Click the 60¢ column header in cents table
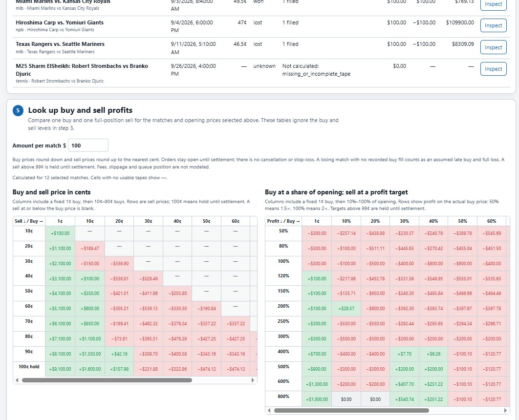This screenshot has width=519, height=420. pos(236,221)
